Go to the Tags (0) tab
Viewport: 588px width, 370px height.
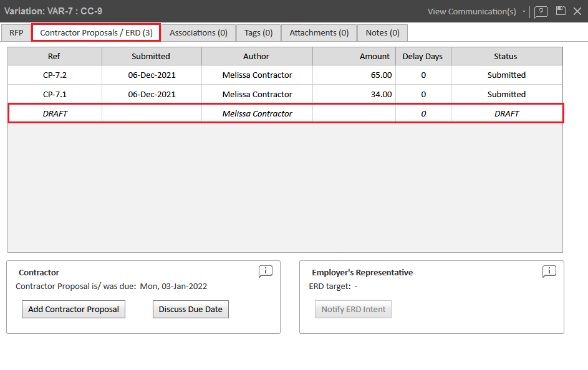(258, 32)
